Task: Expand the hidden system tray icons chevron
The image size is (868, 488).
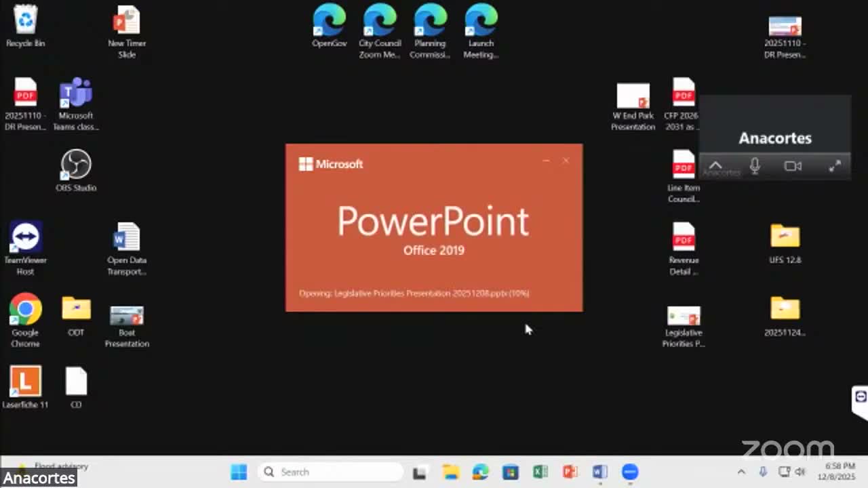Action: [x=741, y=472]
